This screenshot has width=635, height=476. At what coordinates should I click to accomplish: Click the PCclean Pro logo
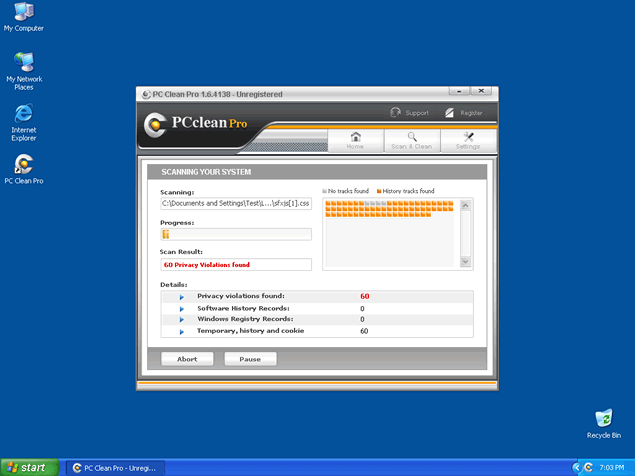point(196,125)
